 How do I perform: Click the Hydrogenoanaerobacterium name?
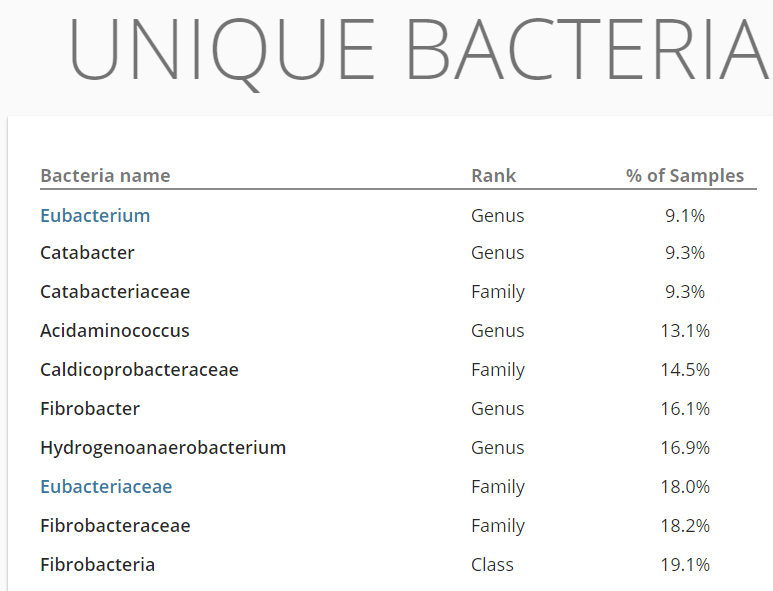pyautogui.click(x=163, y=448)
